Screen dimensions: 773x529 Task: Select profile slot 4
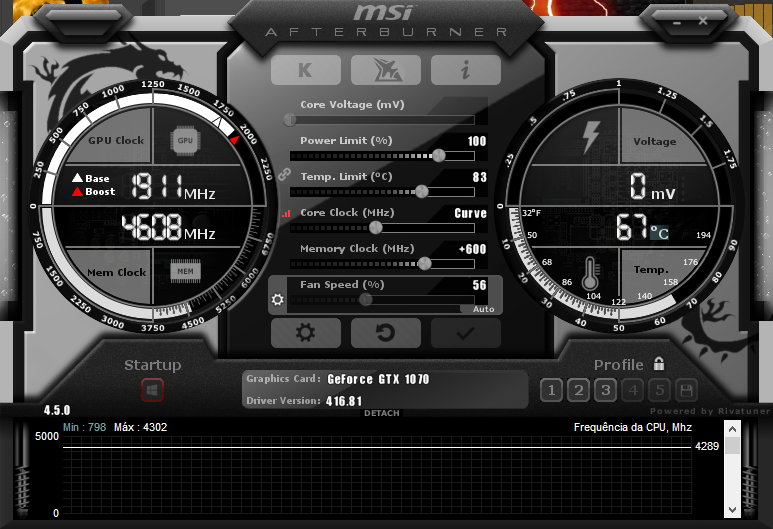[632, 391]
